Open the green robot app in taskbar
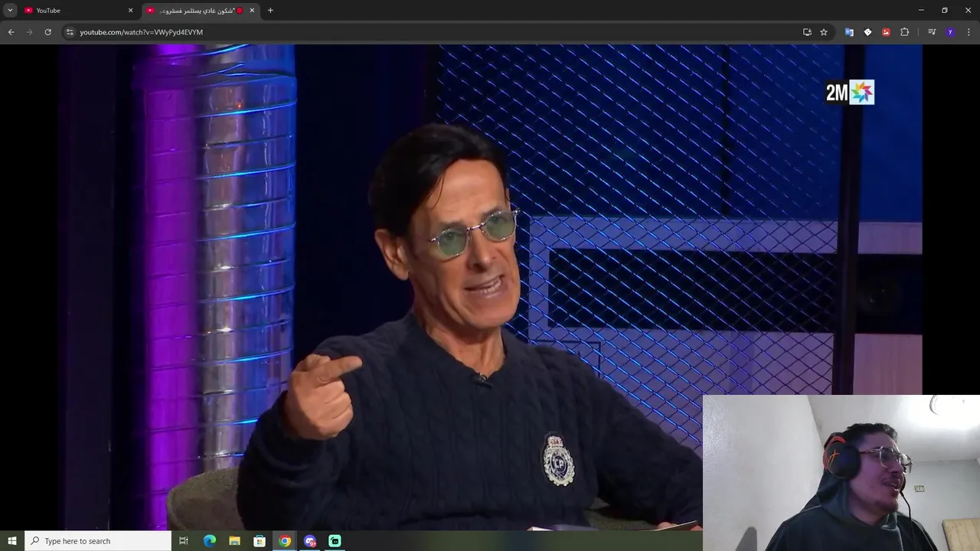Image resolution: width=980 pixels, height=551 pixels. click(335, 541)
